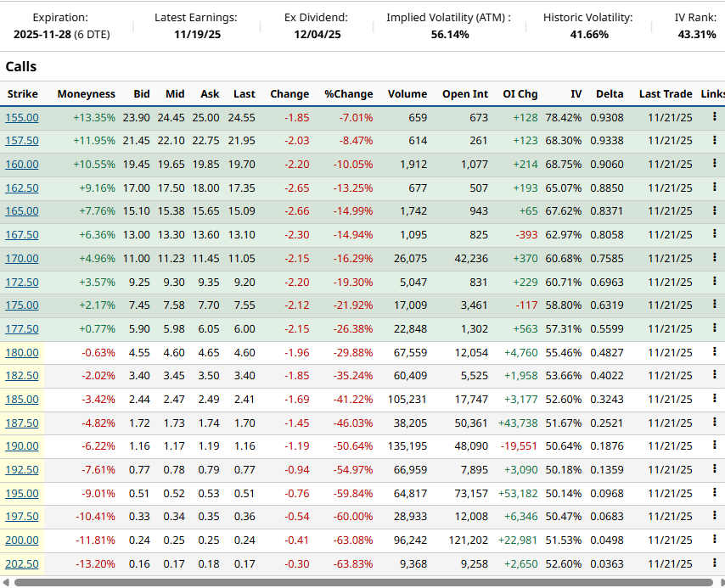Sort calls by Last column header
Image resolution: width=725 pixels, height=588 pixels.
(x=244, y=94)
